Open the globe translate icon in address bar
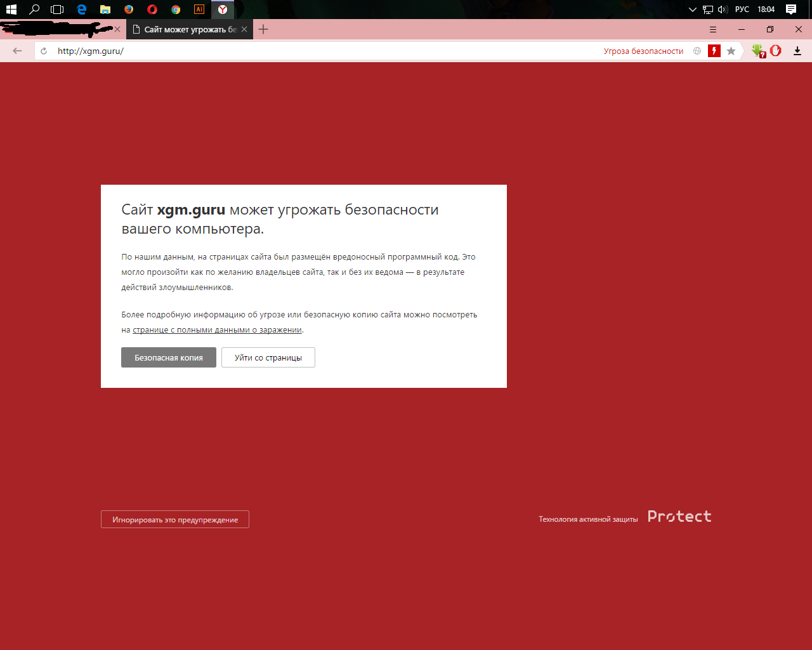Image resolution: width=812 pixels, height=650 pixels. coord(697,51)
